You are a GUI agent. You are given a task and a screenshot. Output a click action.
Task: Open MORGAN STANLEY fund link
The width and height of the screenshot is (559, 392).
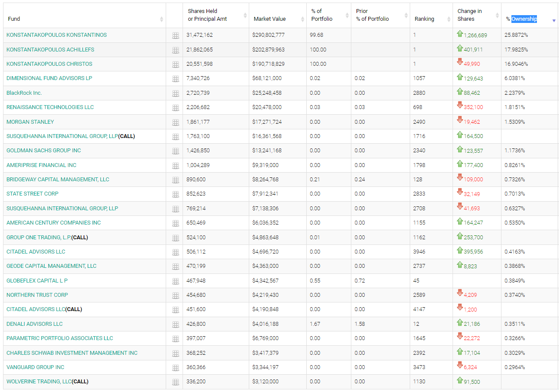[x=30, y=122]
